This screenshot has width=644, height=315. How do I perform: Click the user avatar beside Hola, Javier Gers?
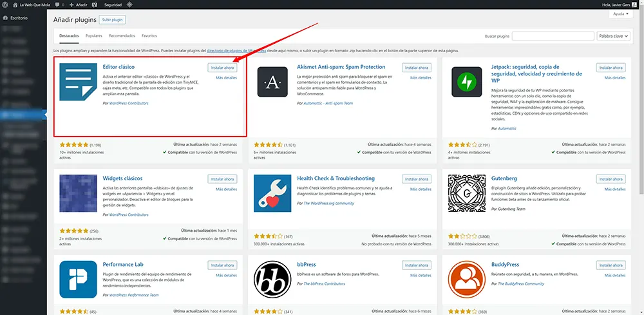point(638,5)
